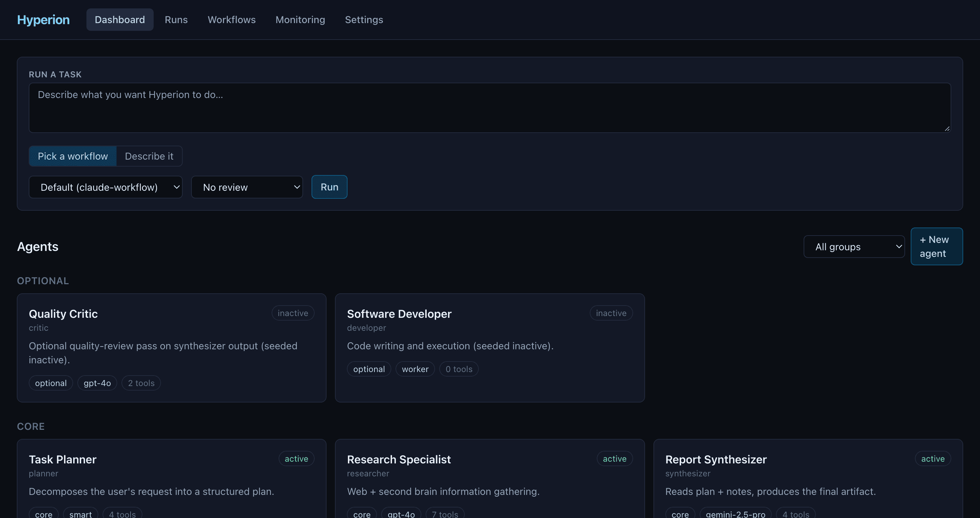The height and width of the screenshot is (518, 980).
Task: Click the Quality Critic description text
Action: point(163,353)
